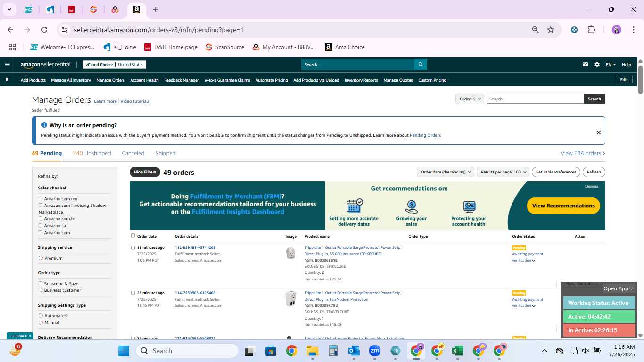Image resolution: width=644 pixels, height=362 pixels.
Task: Check the Amazon.com.br sales channel
Action: [x=41, y=219]
